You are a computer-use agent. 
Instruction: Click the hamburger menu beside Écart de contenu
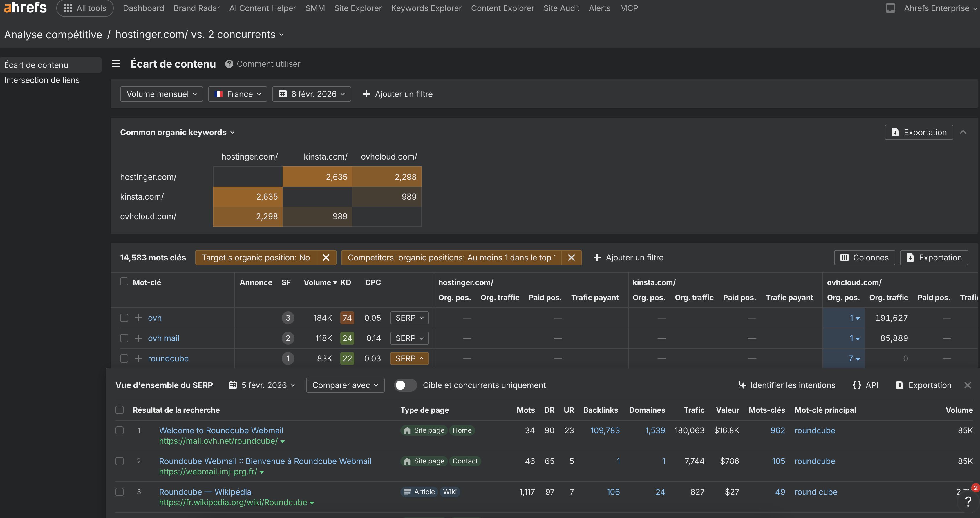pyautogui.click(x=116, y=64)
